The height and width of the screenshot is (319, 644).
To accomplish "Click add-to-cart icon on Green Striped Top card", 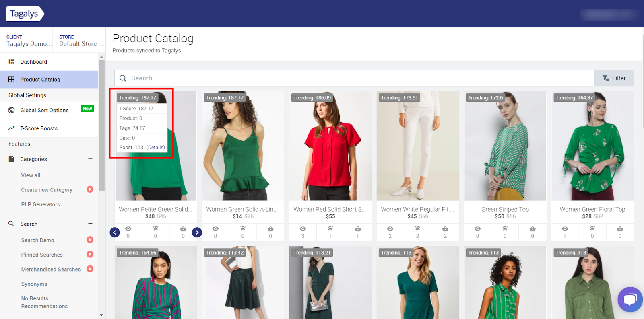I will 505,228.
